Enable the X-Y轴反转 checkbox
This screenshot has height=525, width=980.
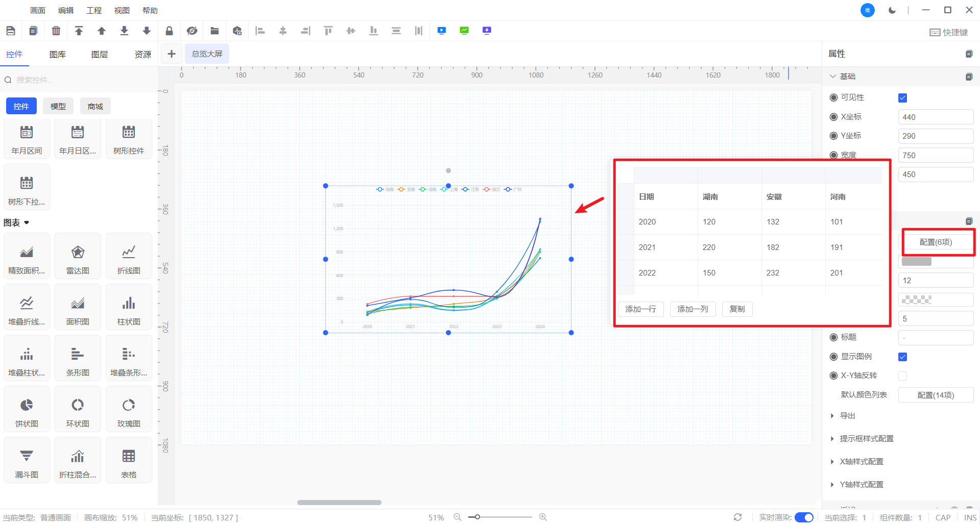tap(902, 376)
